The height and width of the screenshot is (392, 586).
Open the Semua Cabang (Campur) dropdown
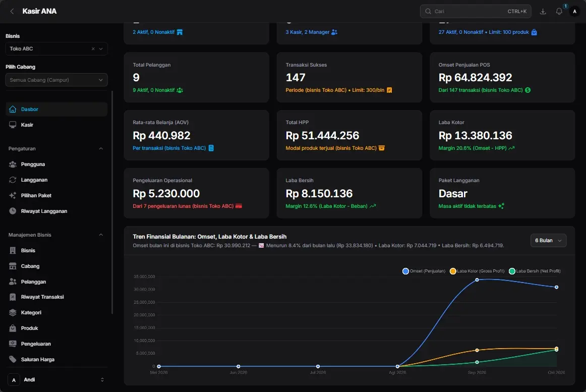pos(56,80)
